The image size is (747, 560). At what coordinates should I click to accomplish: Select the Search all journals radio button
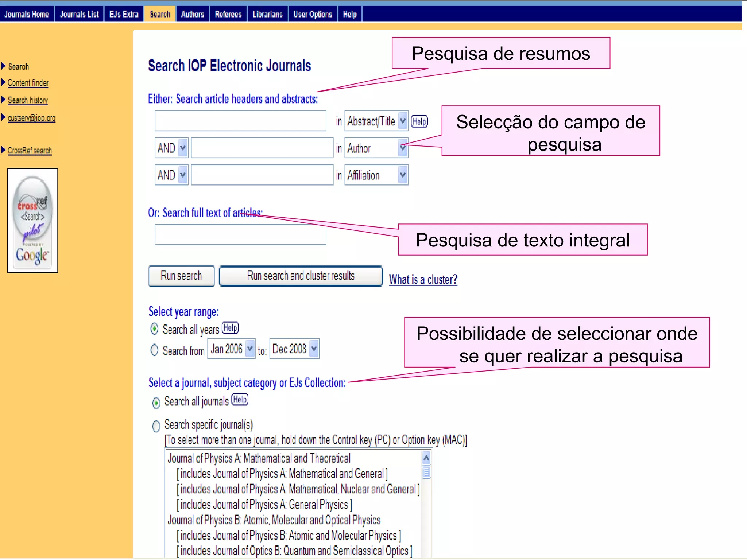156,402
